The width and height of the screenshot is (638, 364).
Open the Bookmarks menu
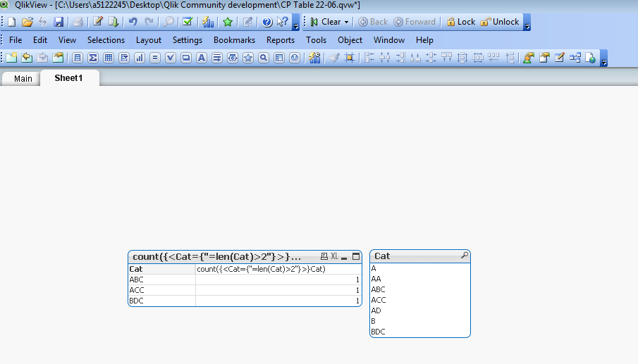coord(234,40)
